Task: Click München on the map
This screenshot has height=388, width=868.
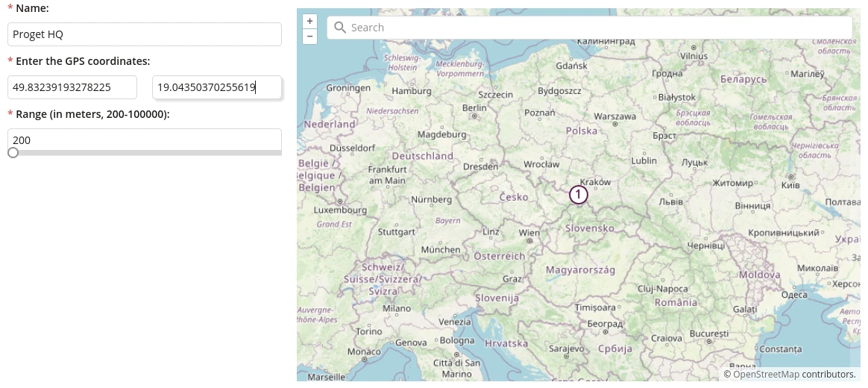Action: pos(441,250)
